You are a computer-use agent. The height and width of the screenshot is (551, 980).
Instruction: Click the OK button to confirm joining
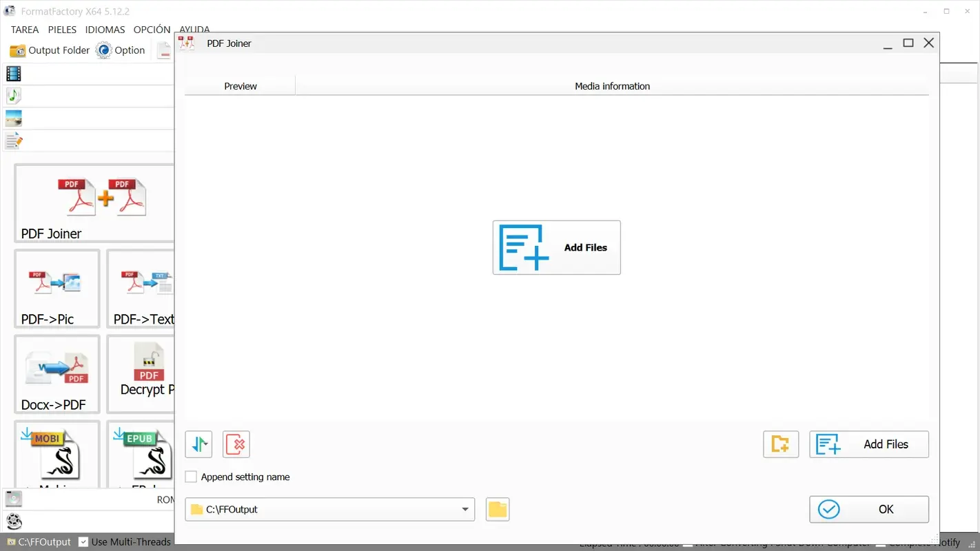[x=869, y=509]
